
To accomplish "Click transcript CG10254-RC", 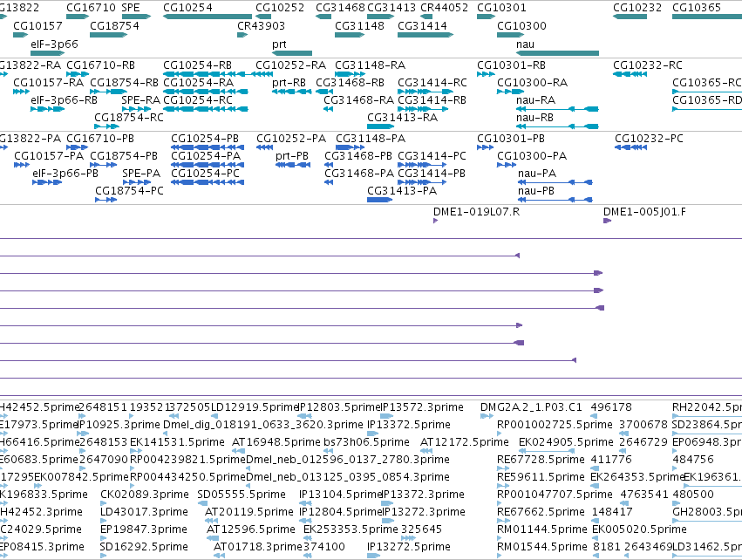I will coord(198,100).
